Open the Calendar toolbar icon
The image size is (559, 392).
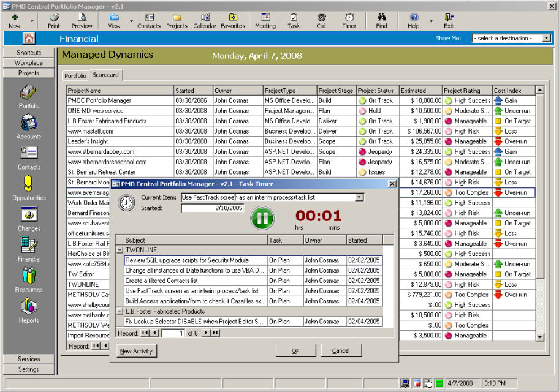(x=205, y=21)
